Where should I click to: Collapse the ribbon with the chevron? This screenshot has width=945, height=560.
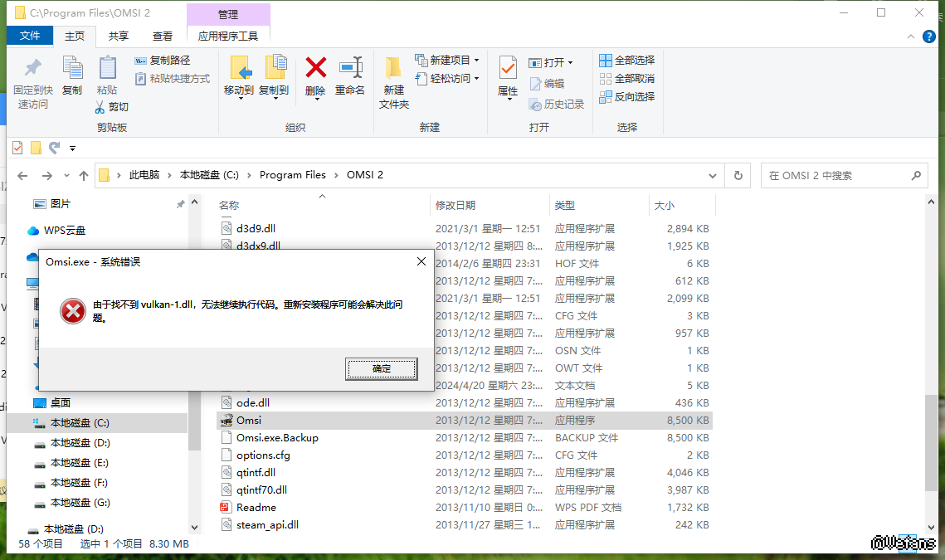911,37
